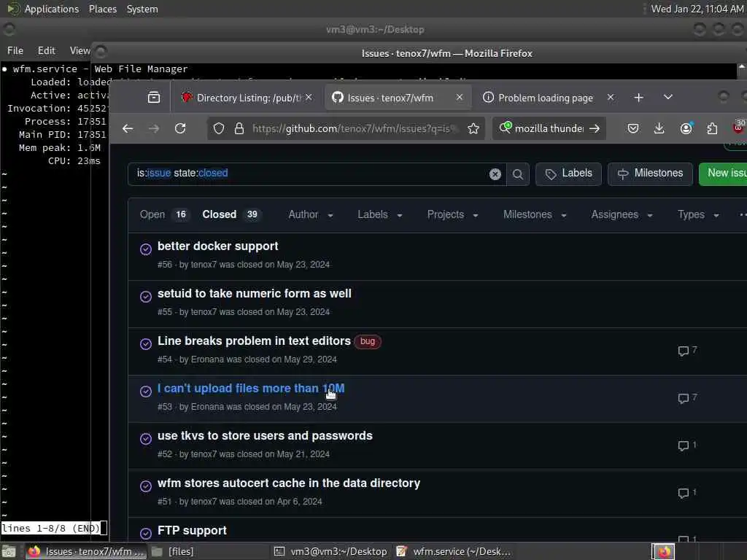Click the Firefox forward arrow

pos(154,128)
